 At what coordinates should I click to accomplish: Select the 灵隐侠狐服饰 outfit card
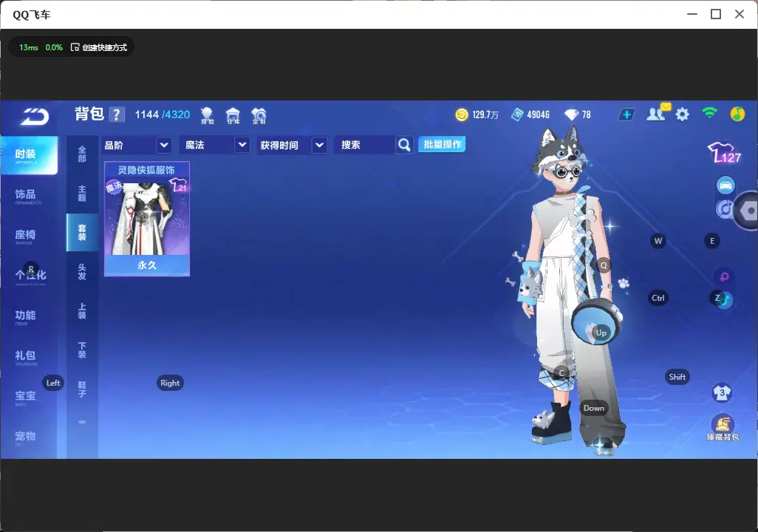147,219
